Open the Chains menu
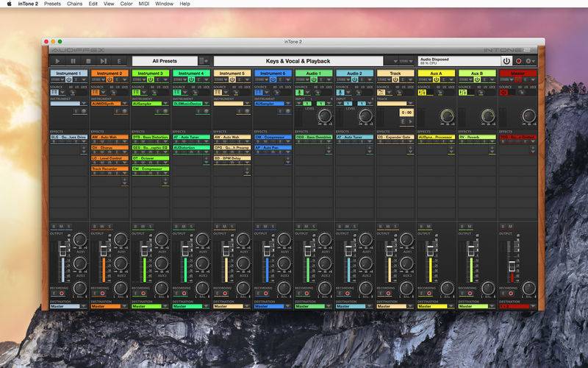This screenshot has height=368, width=588. pyautogui.click(x=75, y=4)
